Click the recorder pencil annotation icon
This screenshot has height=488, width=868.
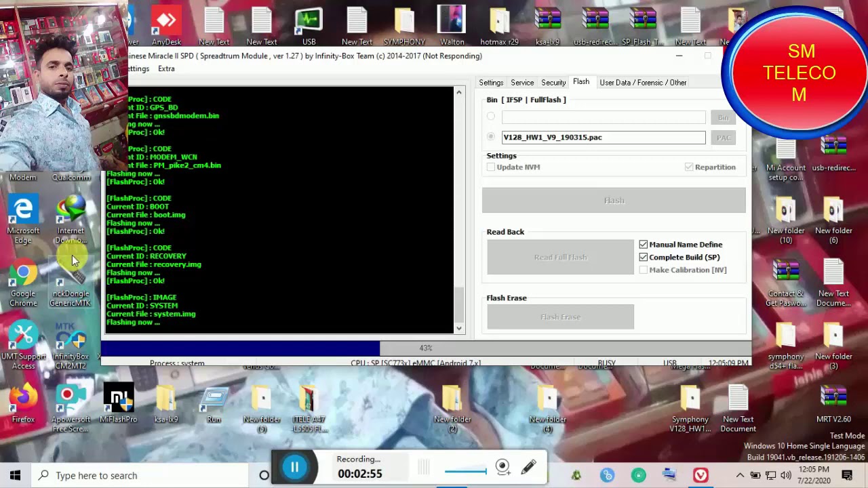[528, 466]
